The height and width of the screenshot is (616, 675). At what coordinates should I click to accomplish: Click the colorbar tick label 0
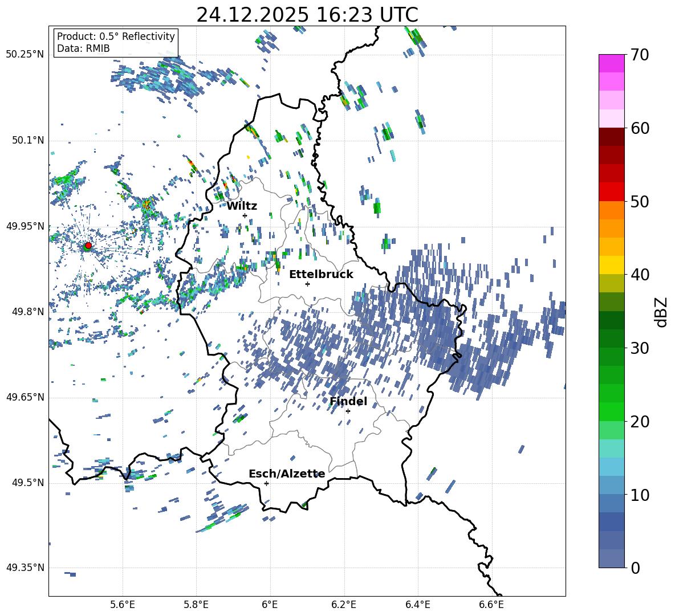(x=635, y=568)
